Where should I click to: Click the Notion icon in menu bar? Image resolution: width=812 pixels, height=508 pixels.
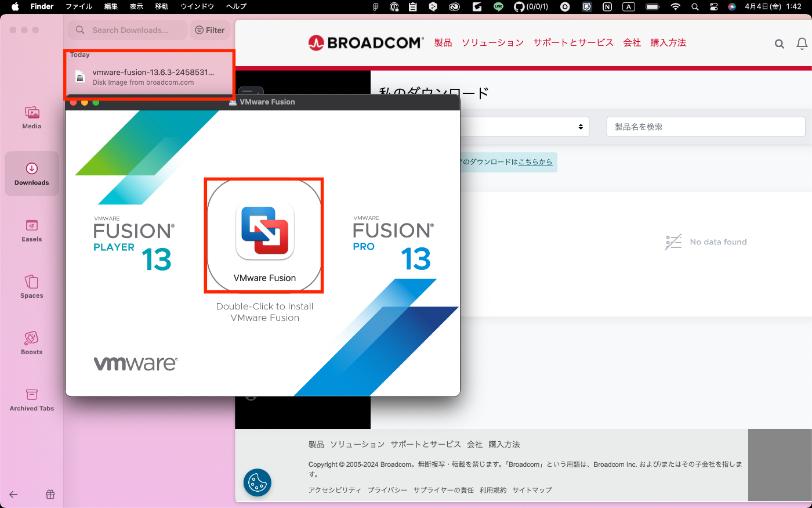pos(607,7)
